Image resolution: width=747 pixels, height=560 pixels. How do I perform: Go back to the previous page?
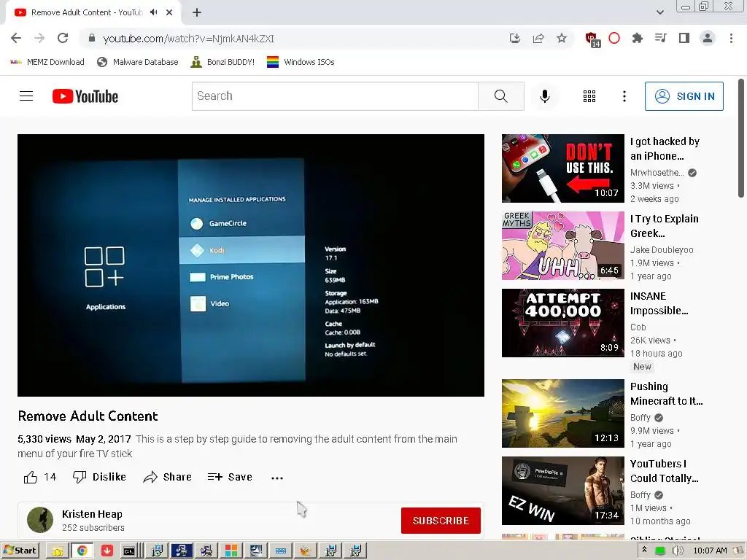[x=16, y=38]
